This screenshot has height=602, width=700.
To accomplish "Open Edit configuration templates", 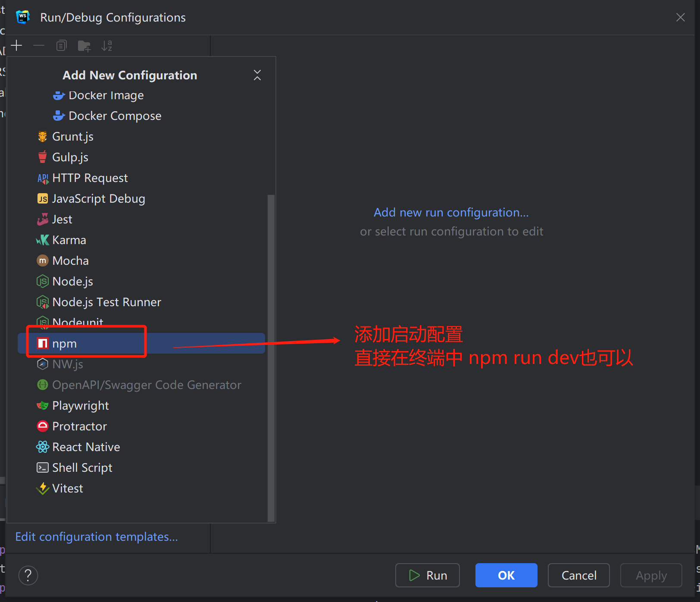I will tap(96, 536).
